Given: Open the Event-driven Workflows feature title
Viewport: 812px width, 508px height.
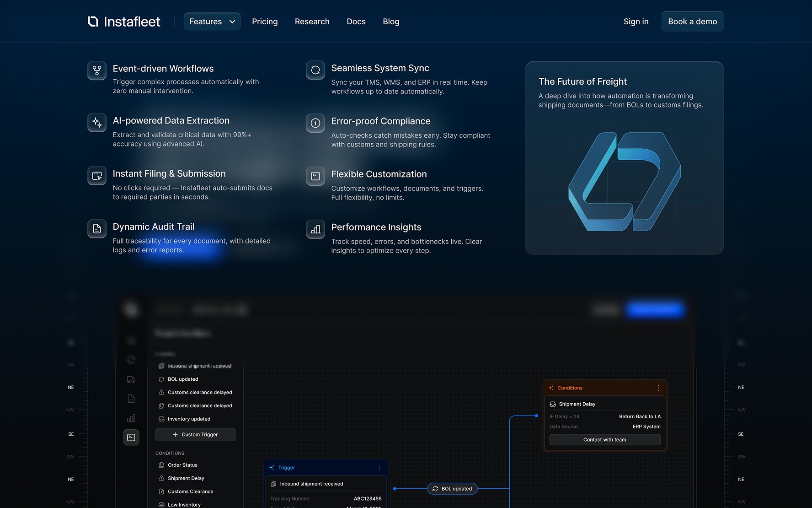Looking at the screenshot, I should point(163,69).
